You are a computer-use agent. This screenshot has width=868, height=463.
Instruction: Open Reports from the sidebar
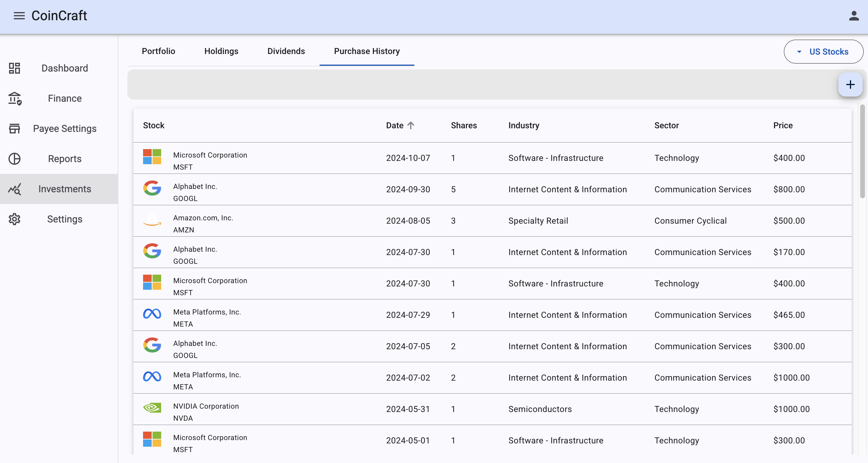(x=59, y=159)
